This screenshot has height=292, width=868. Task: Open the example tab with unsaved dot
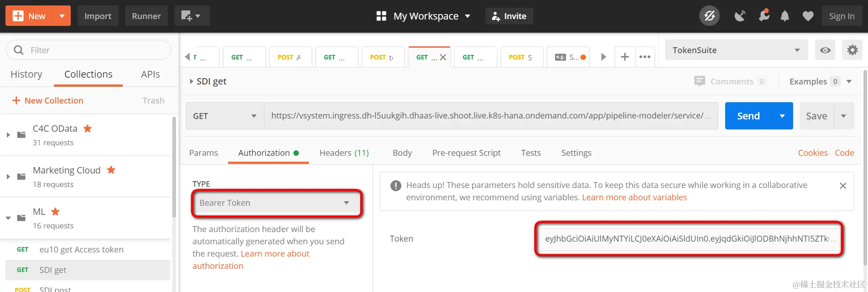(x=568, y=57)
